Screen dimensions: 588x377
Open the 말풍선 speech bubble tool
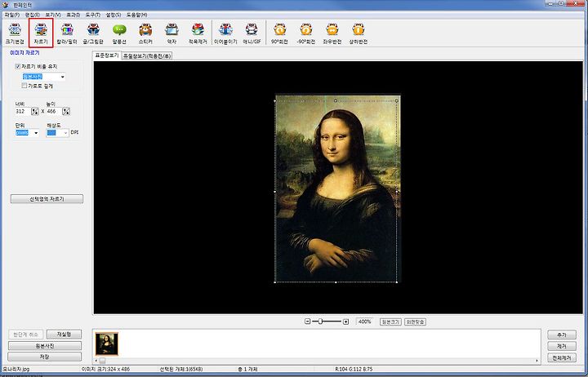tap(119, 33)
